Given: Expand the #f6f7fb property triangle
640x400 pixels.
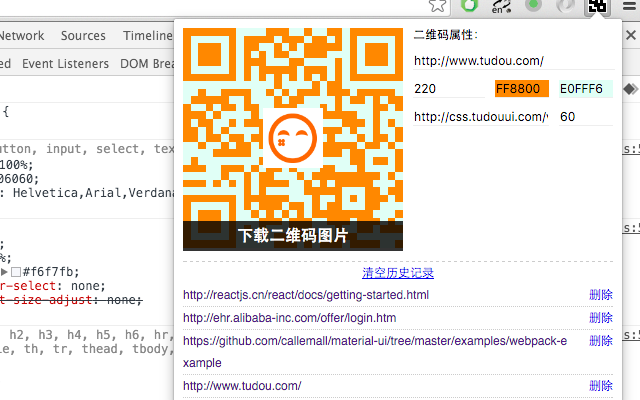Looking at the screenshot, I should [x=5, y=271].
